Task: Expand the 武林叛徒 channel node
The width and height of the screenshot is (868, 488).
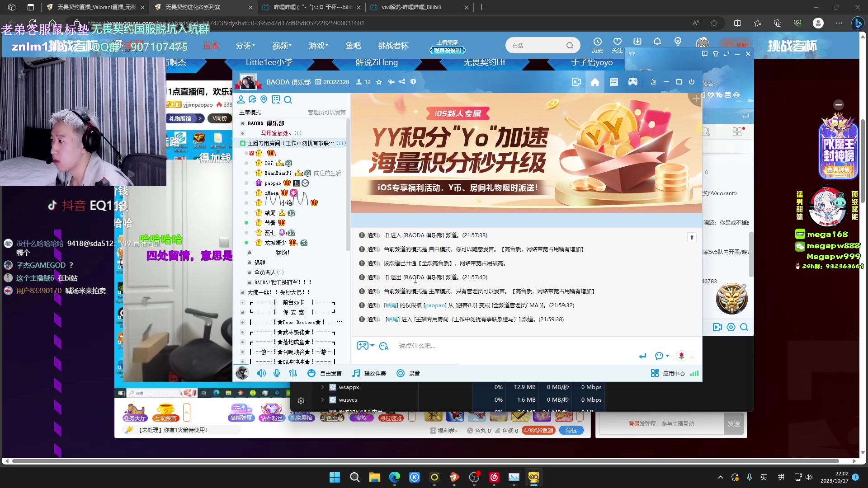Action: [x=243, y=332]
